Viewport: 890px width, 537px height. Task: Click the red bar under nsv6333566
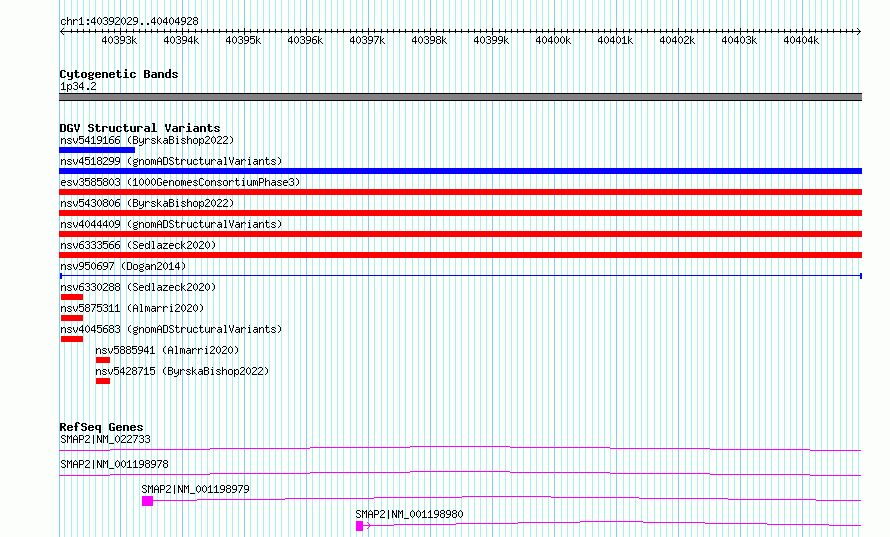click(x=460, y=255)
